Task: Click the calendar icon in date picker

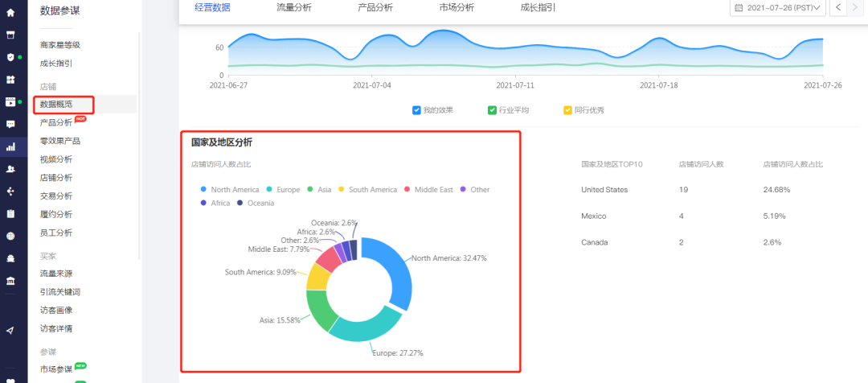Action: [x=739, y=8]
